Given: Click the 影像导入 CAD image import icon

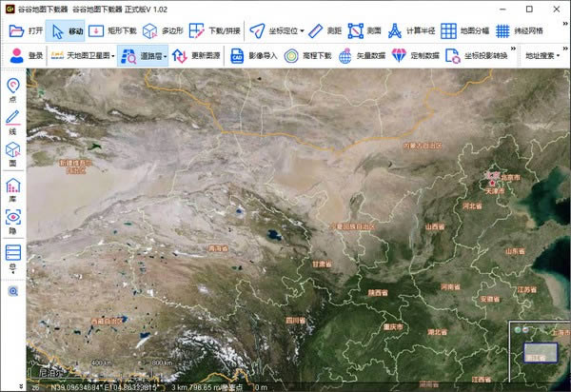Looking at the screenshot, I should (x=237, y=56).
